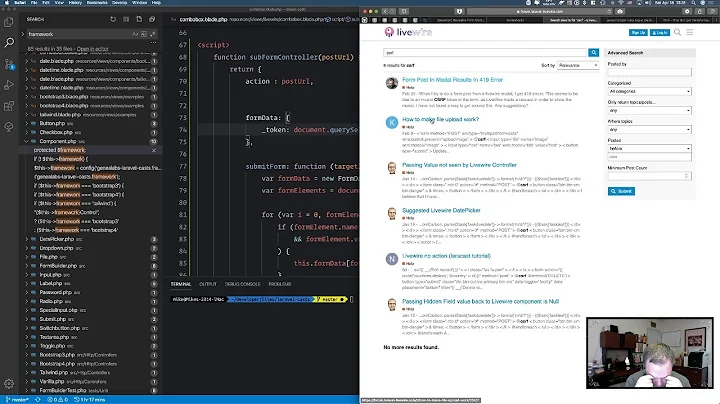Click the forum search query input
720x404 pixels.
pos(485,53)
